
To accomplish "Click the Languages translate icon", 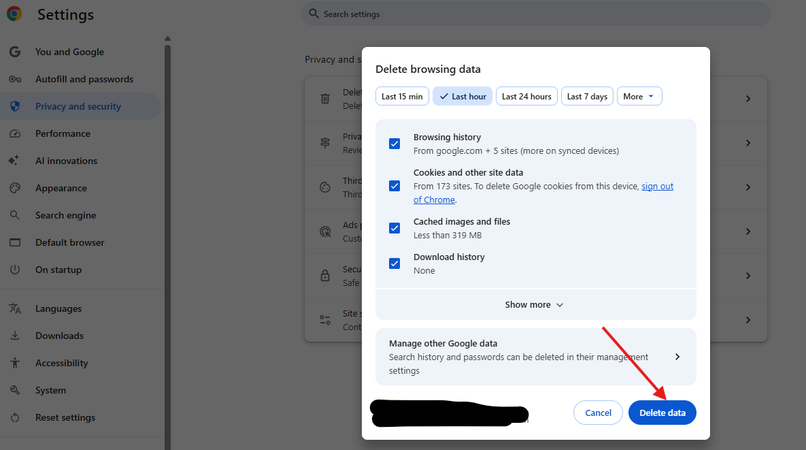I will pyautogui.click(x=15, y=309).
